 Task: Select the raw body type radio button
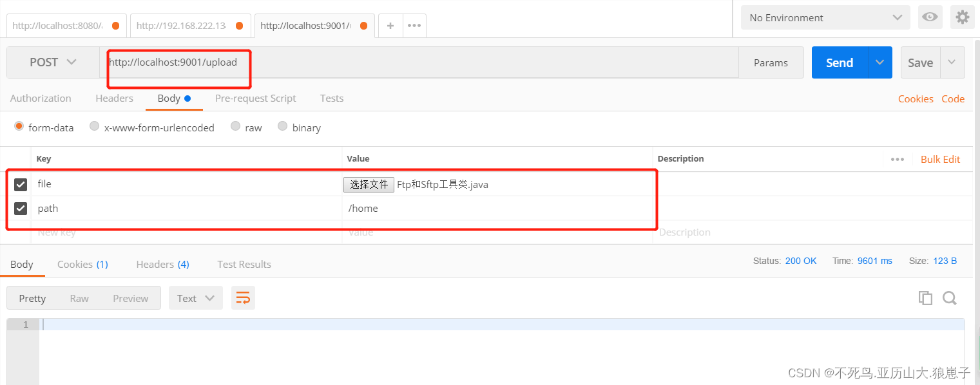point(236,127)
